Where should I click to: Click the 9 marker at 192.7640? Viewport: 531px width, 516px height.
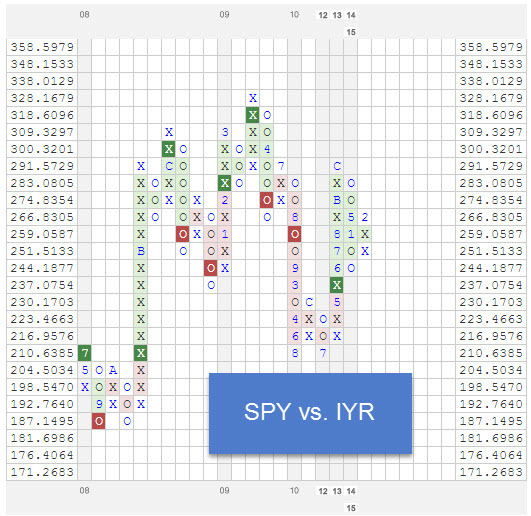[x=99, y=404]
